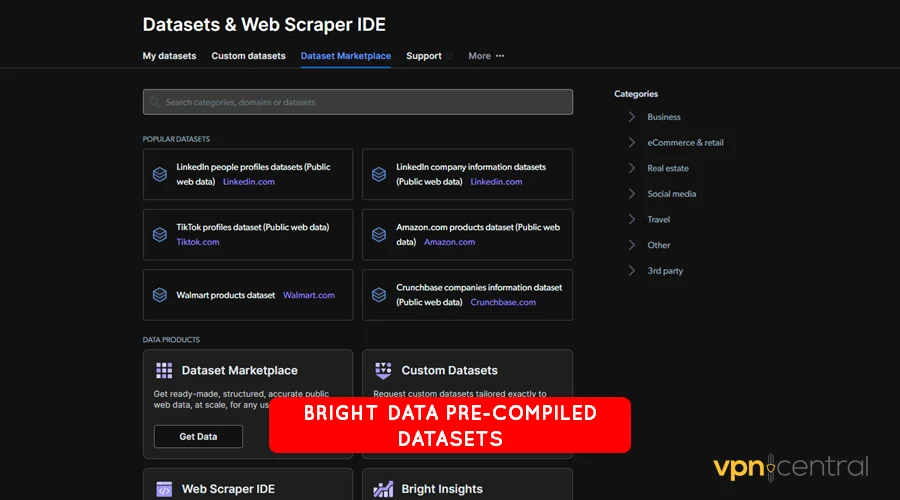Click the Bright Insights card heading
The height and width of the screenshot is (500, 900).
[x=441, y=489]
